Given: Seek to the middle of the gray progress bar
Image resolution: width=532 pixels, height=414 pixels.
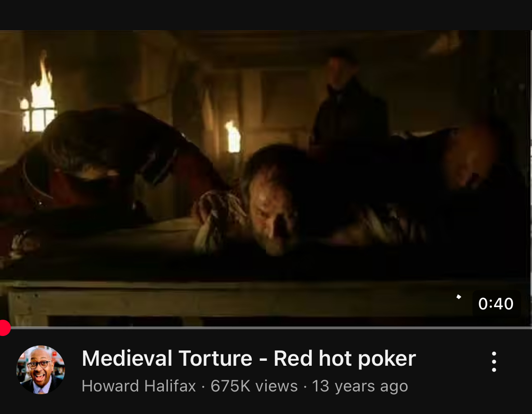Looking at the screenshot, I should [x=266, y=328].
